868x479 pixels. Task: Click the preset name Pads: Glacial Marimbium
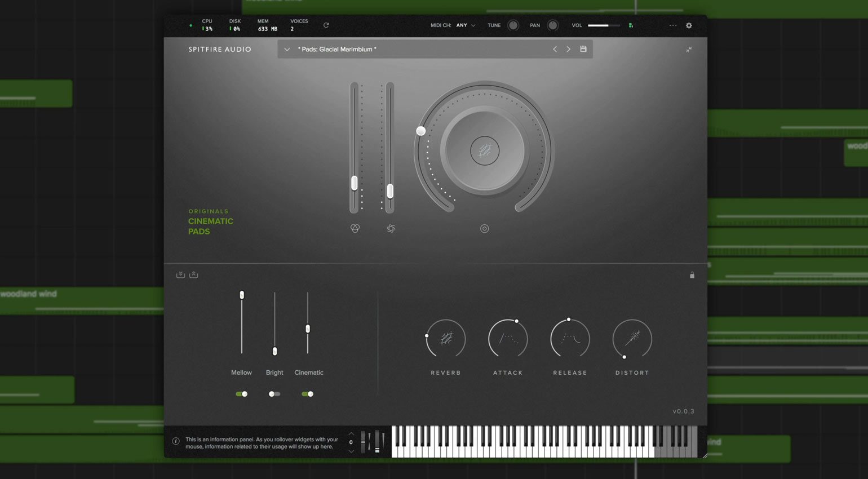(337, 50)
